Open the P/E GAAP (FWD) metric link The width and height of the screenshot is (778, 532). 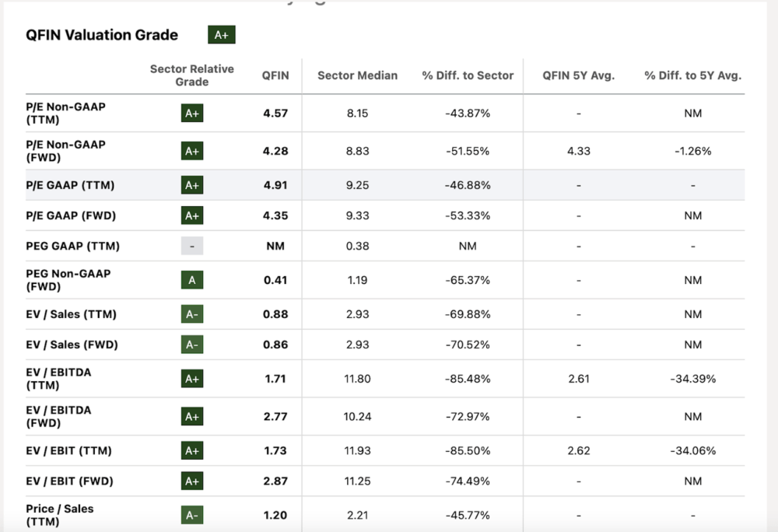click(71, 215)
